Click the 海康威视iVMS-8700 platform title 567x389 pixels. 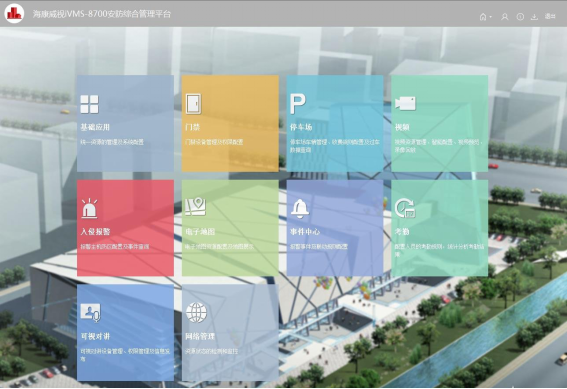click(x=102, y=14)
